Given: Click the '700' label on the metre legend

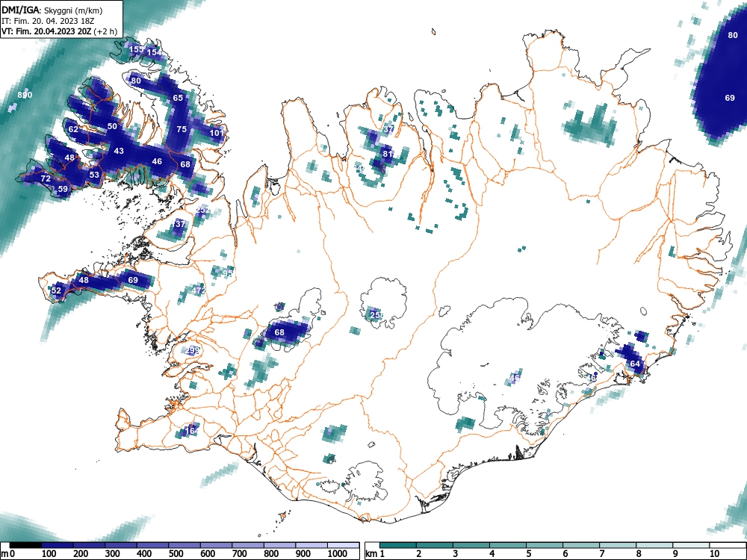Looking at the screenshot, I should (x=239, y=554).
